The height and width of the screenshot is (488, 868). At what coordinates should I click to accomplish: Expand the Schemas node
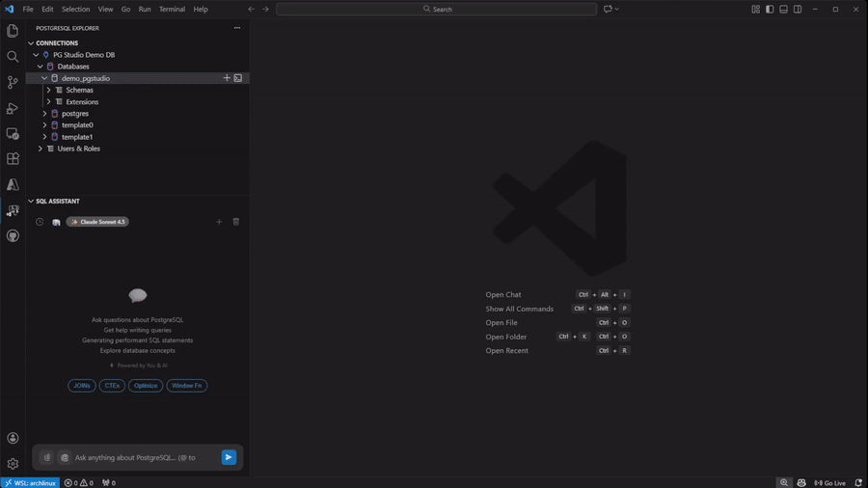49,90
